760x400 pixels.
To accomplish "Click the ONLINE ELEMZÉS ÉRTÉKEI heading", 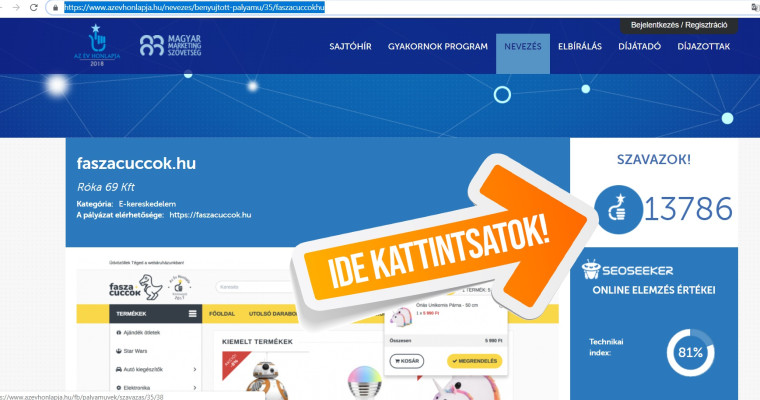I will (x=653, y=290).
